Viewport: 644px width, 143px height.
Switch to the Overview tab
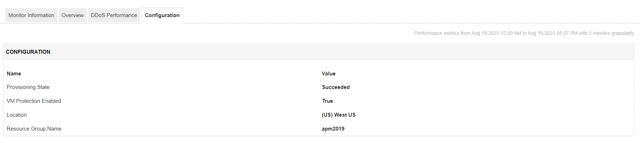click(72, 15)
